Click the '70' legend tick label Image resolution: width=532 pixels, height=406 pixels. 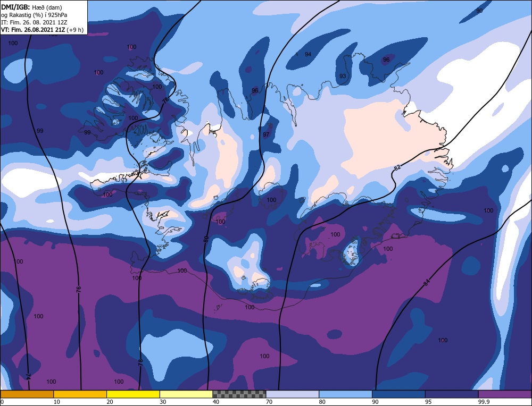click(269, 402)
